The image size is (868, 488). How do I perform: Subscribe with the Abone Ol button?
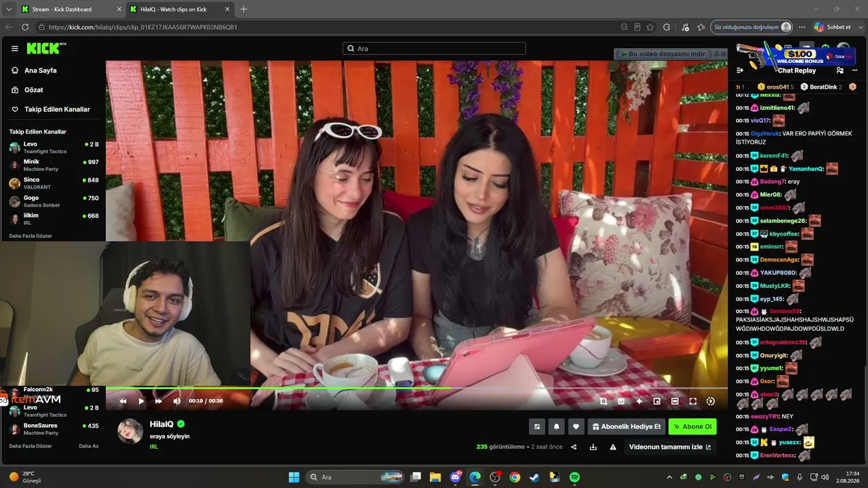pyautogui.click(x=692, y=426)
